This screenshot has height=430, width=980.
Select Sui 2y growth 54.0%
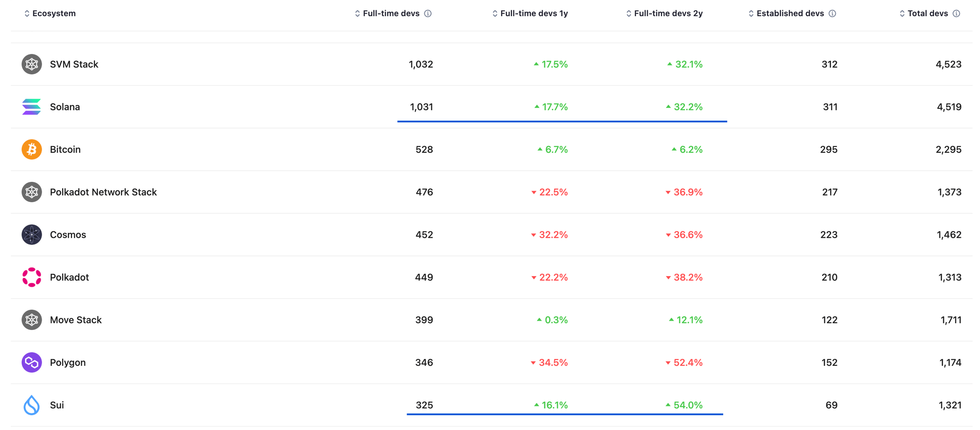tap(684, 405)
